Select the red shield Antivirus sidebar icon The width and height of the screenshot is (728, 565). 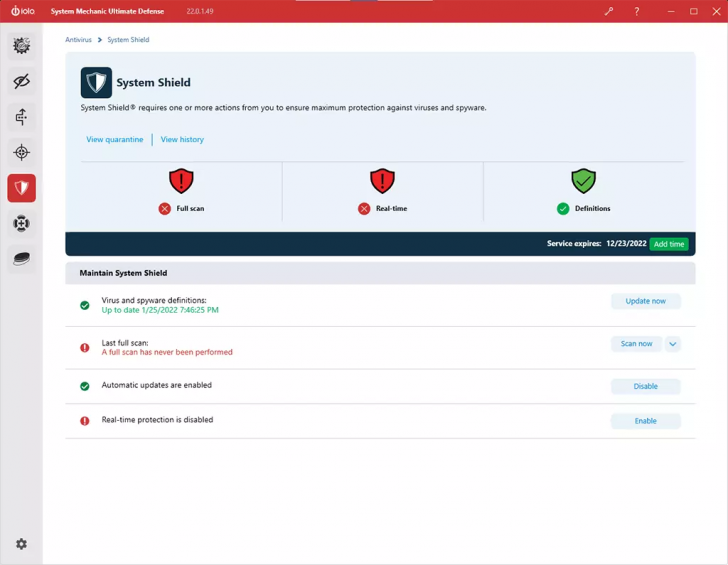pos(21,188)
